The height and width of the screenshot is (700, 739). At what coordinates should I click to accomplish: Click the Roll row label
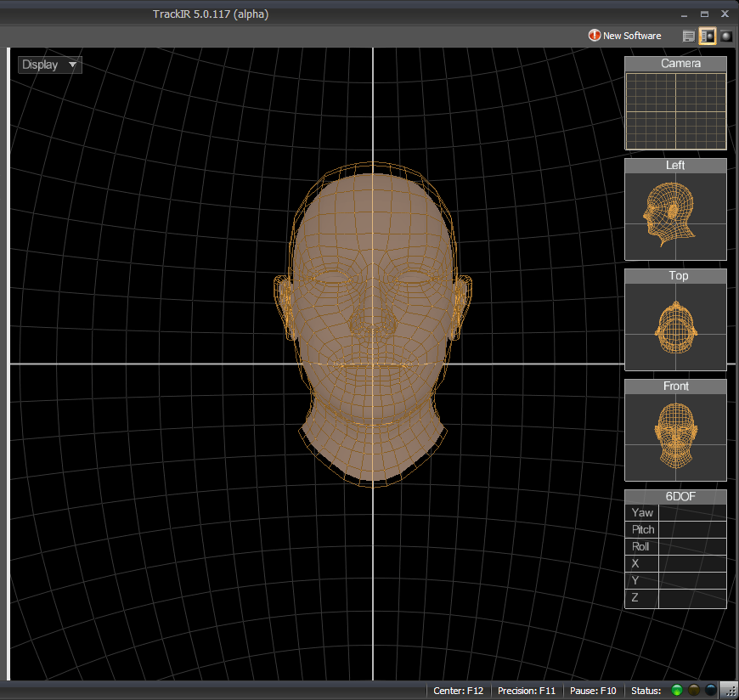(x=642, y=547)
